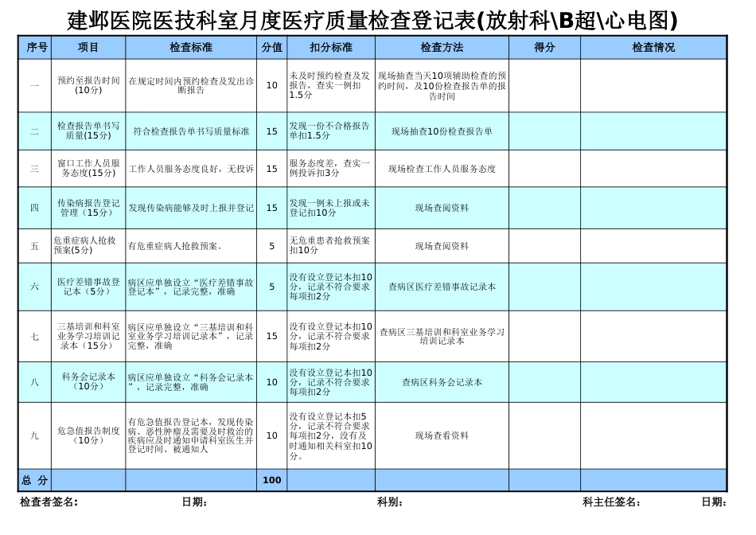Screen dimensions: 756x535
Task: Select the 序号 header cell
Action: (35, 47)
